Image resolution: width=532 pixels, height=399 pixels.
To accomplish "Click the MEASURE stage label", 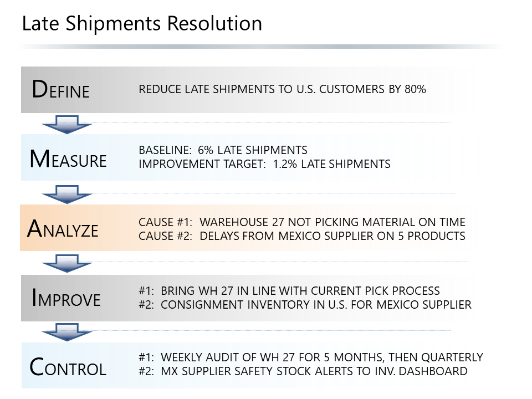I will tap(68, 159).
